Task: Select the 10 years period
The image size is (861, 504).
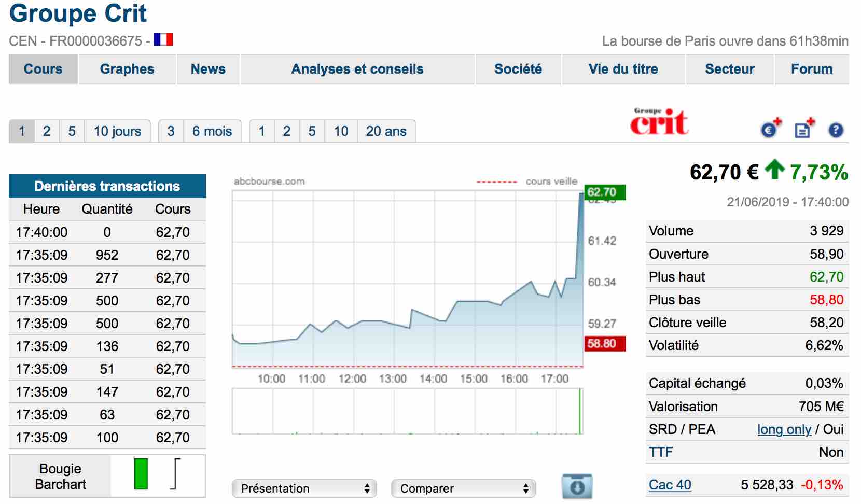Action: pos(341,131)
